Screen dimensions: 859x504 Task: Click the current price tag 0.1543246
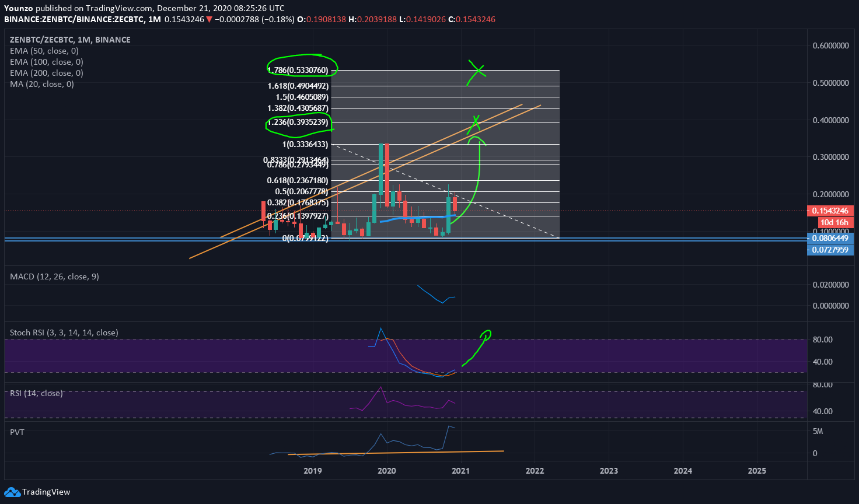pos(830,211)
